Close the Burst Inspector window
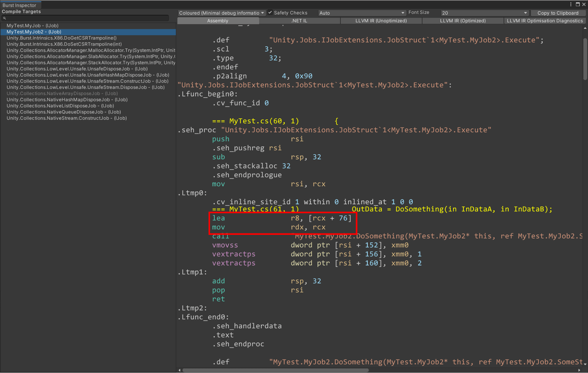Viewport: 588px width, 373px height. coord(584,4)
